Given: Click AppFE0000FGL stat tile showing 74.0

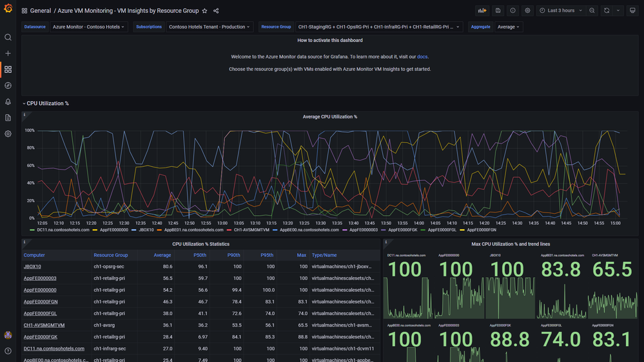Looking at the screenshot, I should coord(561,342).
